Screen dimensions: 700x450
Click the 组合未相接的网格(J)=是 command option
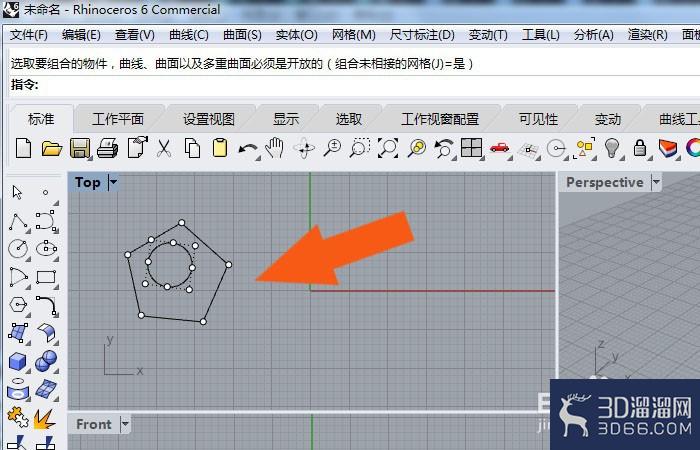(x=400, y=64)
